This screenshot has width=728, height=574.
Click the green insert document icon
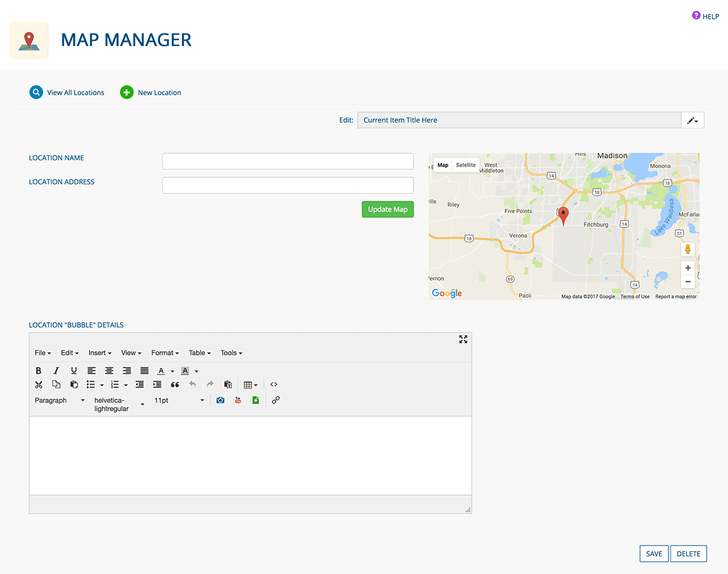255,400
